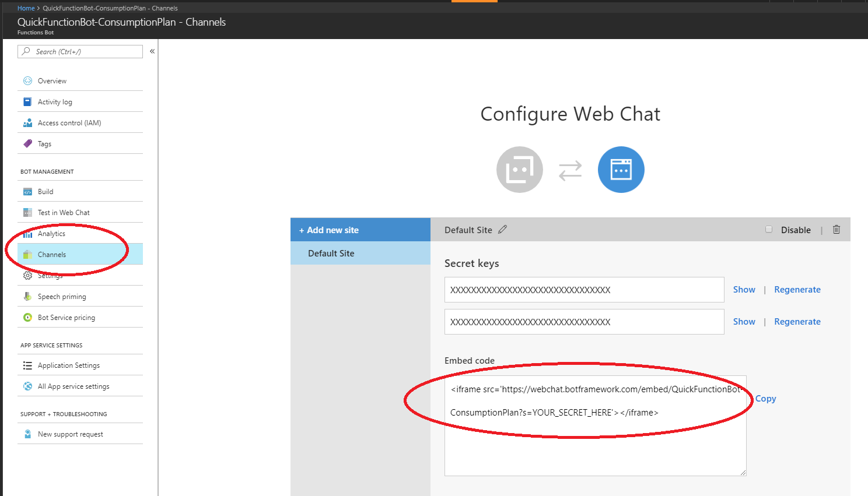
Task: Click the Activity log icon
Action: pos(27,101)
